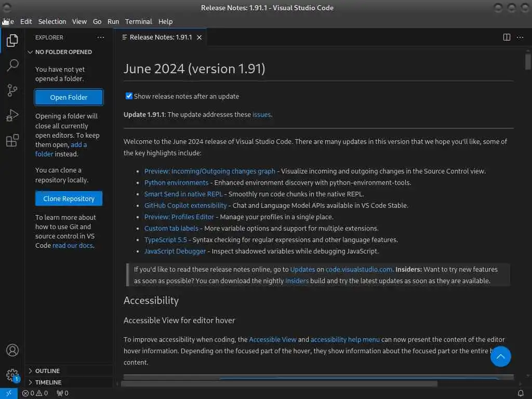532x399 pixels.
Task: Open the Python environments link
Action: point(176,182)
